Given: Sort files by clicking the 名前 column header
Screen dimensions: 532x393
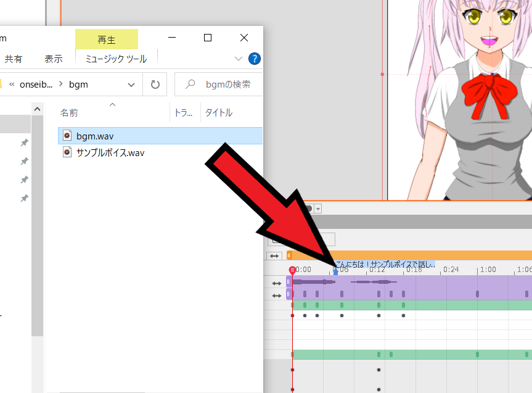Looking at the screenshot, I should 70,113.
